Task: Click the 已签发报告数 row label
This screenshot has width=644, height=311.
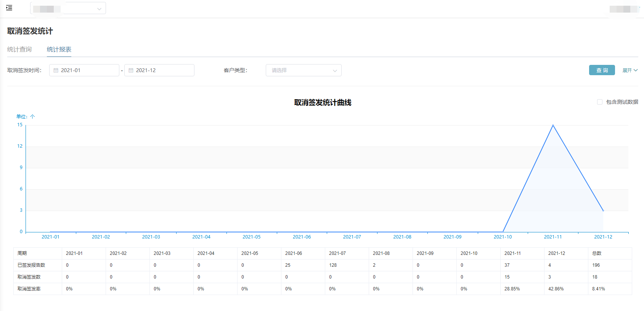Action: tap(31, 265)
